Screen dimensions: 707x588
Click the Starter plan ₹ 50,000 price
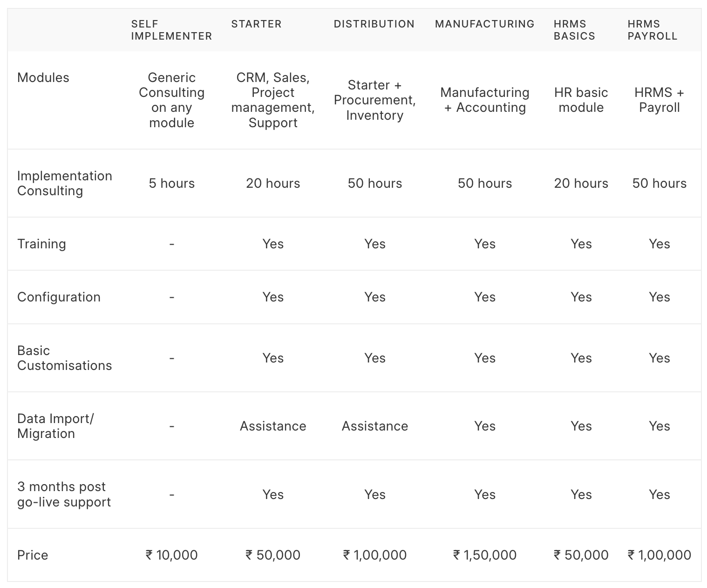pyautogui.click(x=272, y=555)
